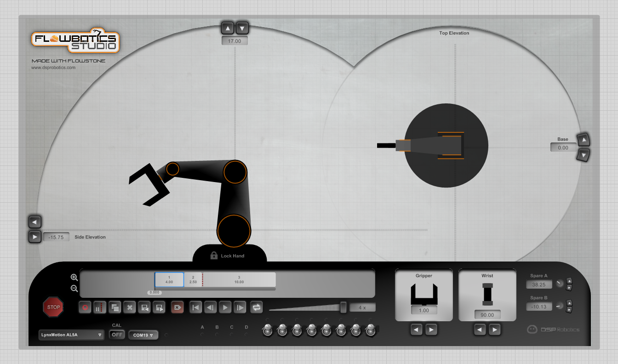Screen dimensions: 618x364
Task: Click the gripper claw graphic in the Gripper panel
Action: pyautogui.click(x=424, y=294)
